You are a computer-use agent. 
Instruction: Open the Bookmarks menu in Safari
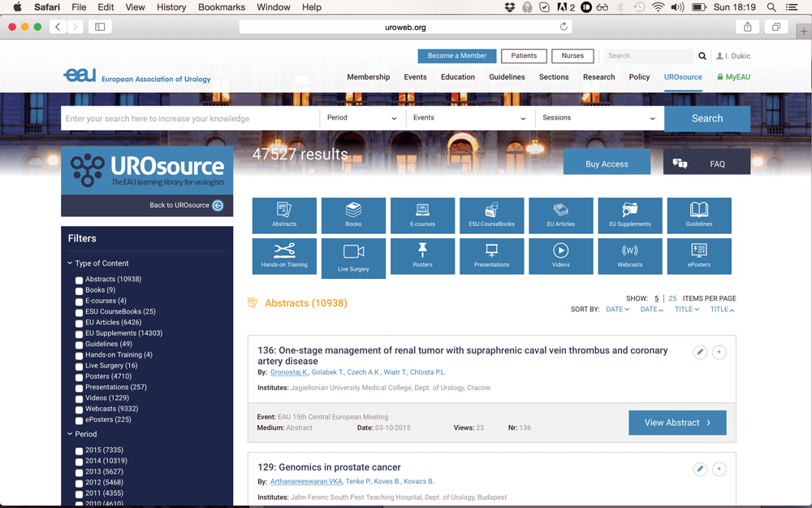[222, 7]
